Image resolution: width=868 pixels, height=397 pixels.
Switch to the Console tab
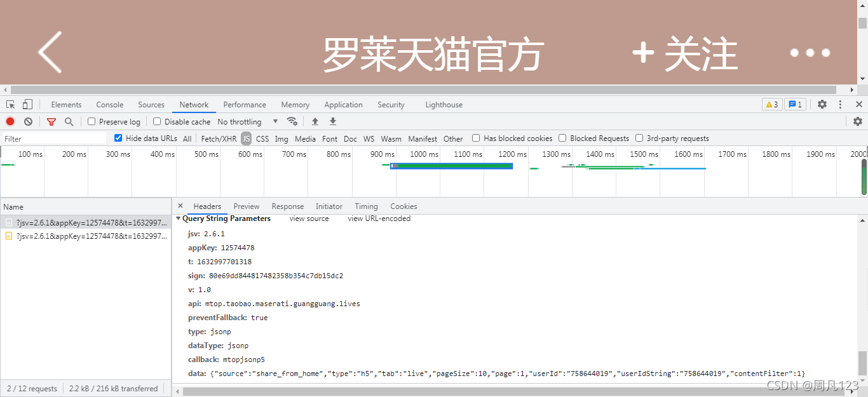(110, 105)
